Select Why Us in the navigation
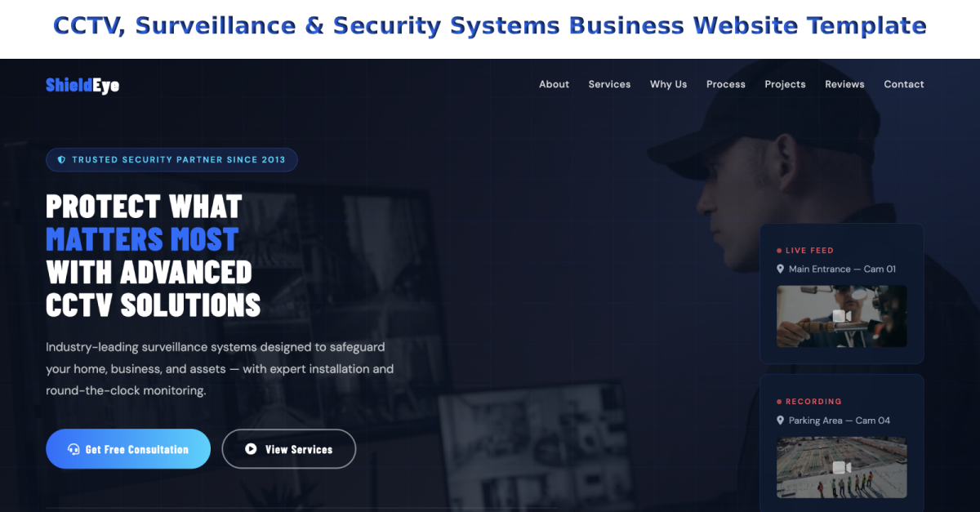Viewport: 980px width, 512px height. [668, 84]
